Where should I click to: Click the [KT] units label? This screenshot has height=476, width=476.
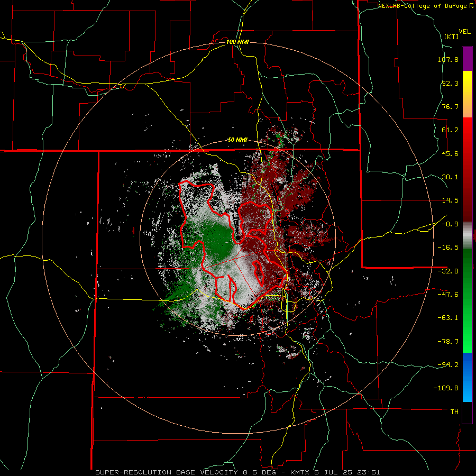coord(451,36)
